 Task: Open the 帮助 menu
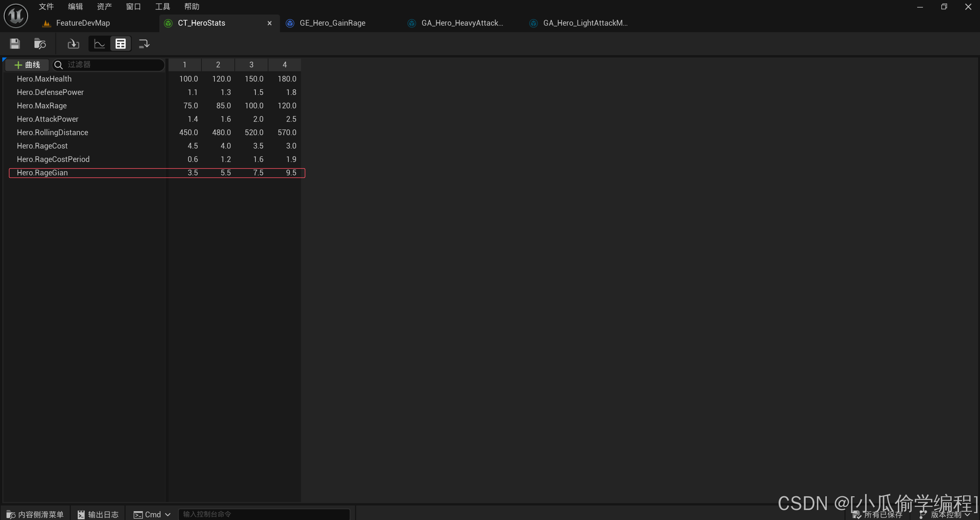192,7
